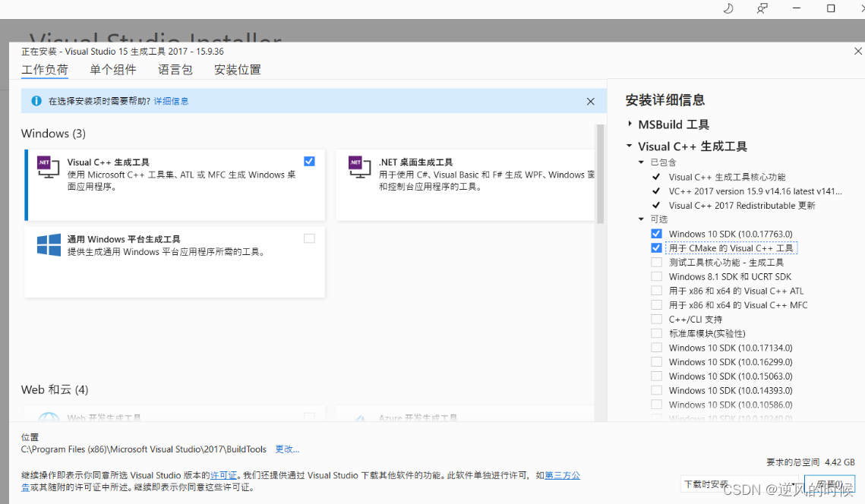Click the Windows logo on 通用 Windows 平台生成工具
Screen dimensions: 865x504
(49, 244)
